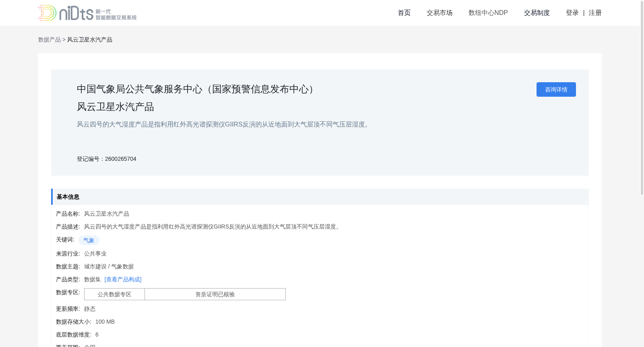644x347 pixels.
Task: Click the 数据集 product type value
Action: (x=93, y=279)
